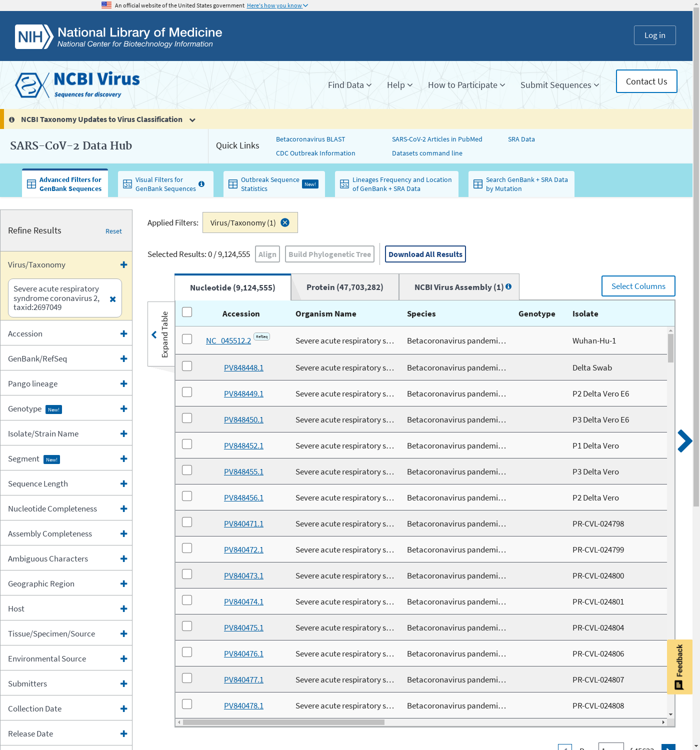Click Reset link in Refine Results
The image size is (700, 750).
point(113,231)
